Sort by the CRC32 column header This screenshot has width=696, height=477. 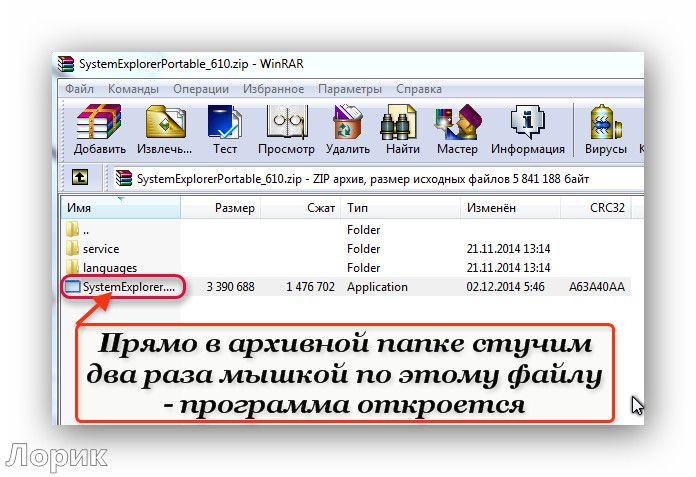596,208
